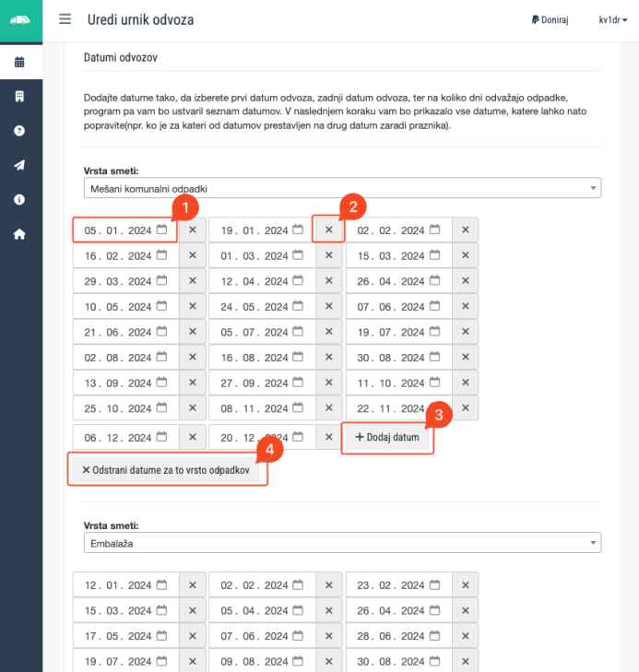Click the paper plane sidebar icon
This screenshot has width=639, height=672.
coord(19,165)
